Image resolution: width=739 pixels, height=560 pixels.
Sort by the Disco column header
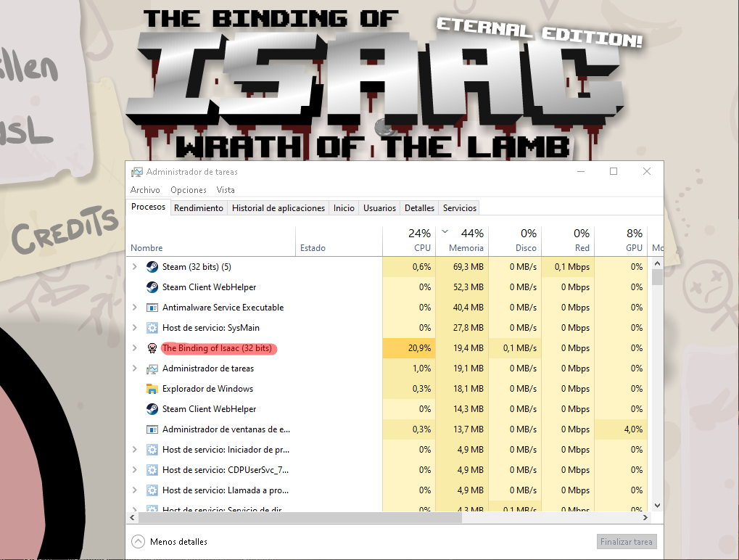[515, 241]
